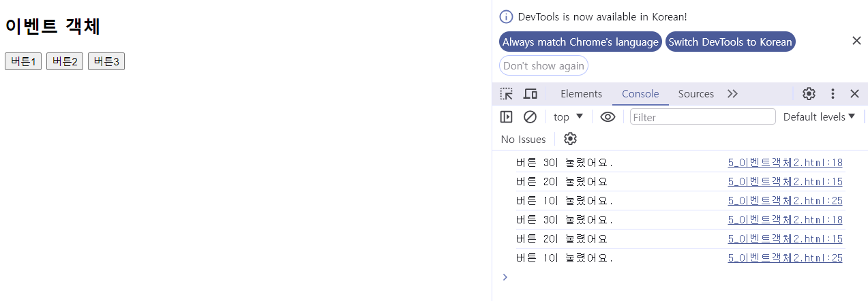Click the 버튼2 button
The height and width of the screenshot is (301, 868).
pyautogui.click(x=65, y=61)
